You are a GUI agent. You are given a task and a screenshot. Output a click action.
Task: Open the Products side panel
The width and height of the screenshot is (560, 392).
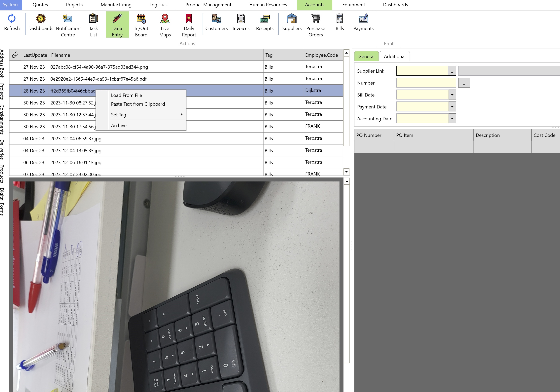pos(2,174)
